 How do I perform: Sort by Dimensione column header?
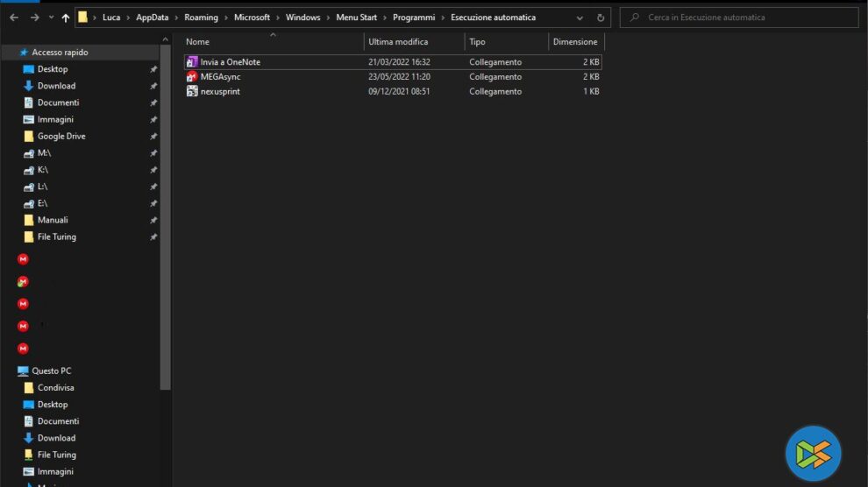click(576, 42)
